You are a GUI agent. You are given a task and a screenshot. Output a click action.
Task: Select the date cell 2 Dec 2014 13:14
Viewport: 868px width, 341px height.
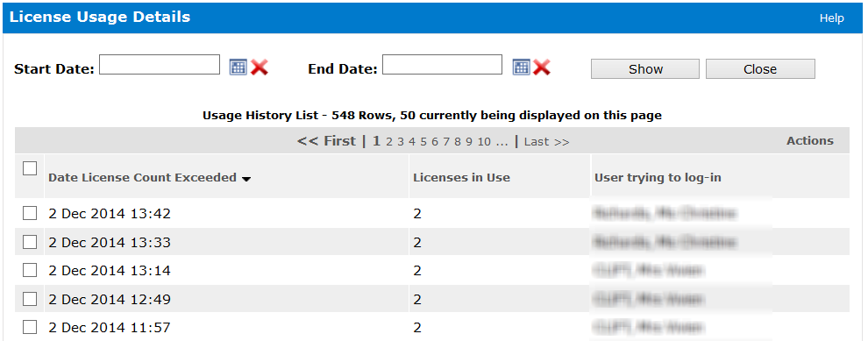110,271
